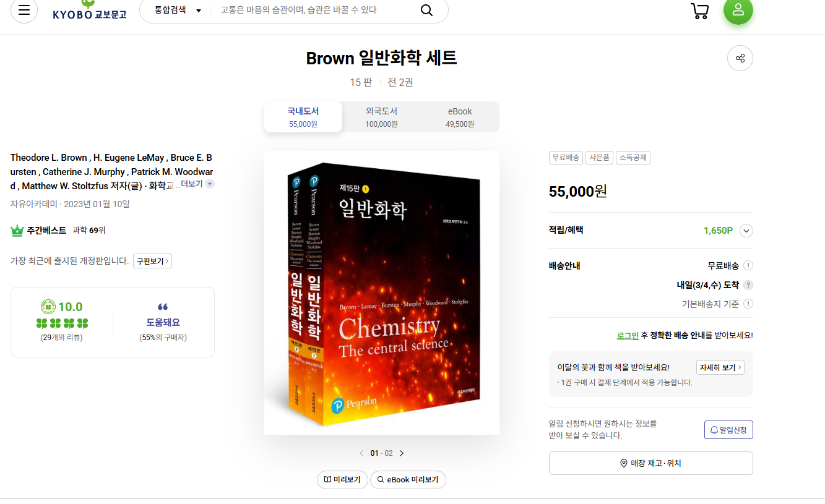Switch to the 외국도서 tab
The width and height of the screenshot is (825, 504).
pyautogui.click(x=381, y=117)
